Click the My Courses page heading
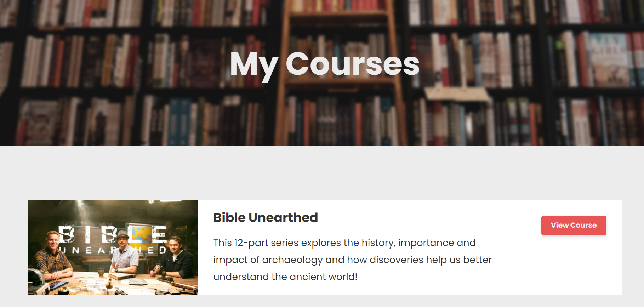Screen dimensions: 644x307 (324, 64)
